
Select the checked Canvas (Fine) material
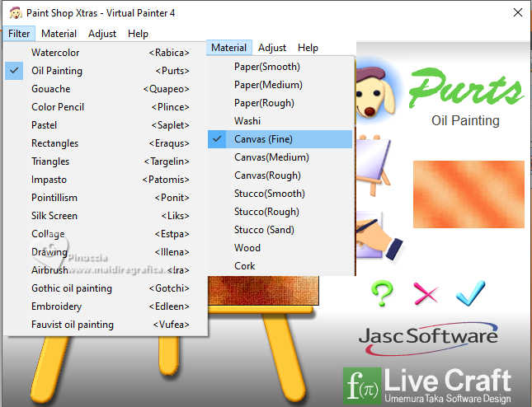(x=280, y=139)
